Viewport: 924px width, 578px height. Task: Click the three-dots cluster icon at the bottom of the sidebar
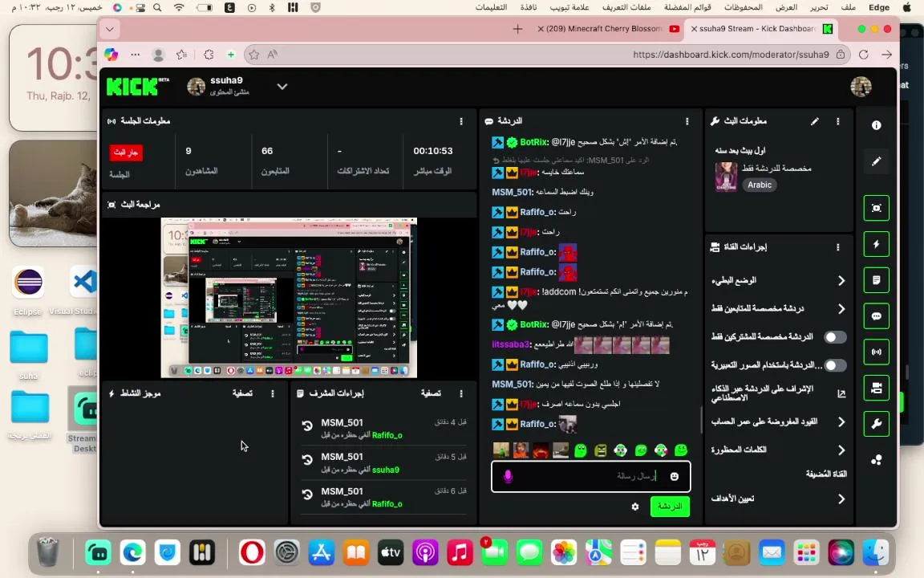876,460
